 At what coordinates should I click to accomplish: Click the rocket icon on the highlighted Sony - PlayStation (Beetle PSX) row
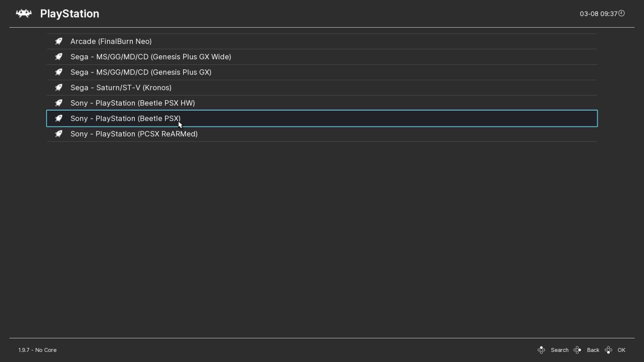click(59, 119)
